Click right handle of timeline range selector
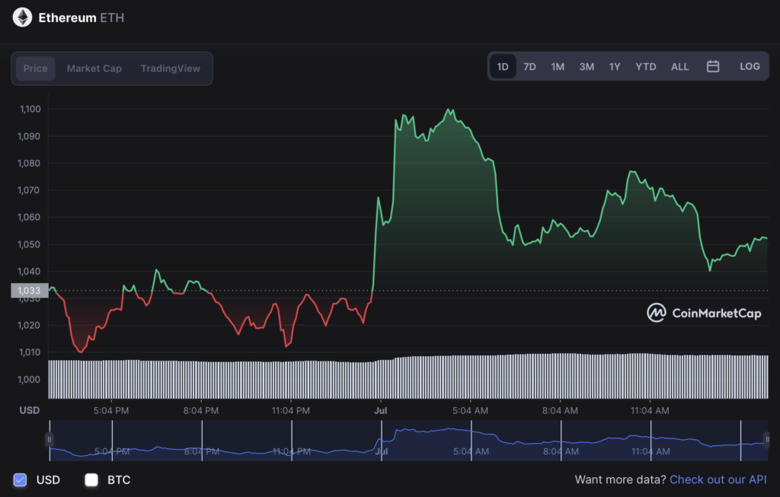Image resolution: width=780 pixels, height=497 pixels. click(766, 439)
